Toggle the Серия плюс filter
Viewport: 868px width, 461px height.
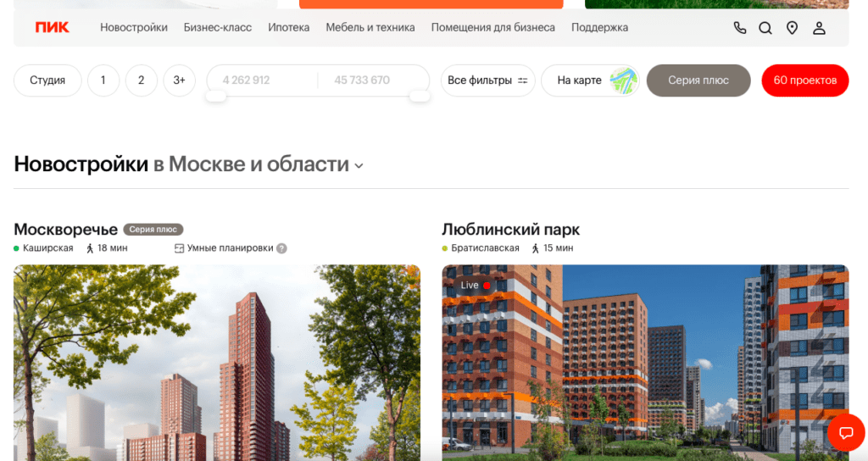point(698,81)
